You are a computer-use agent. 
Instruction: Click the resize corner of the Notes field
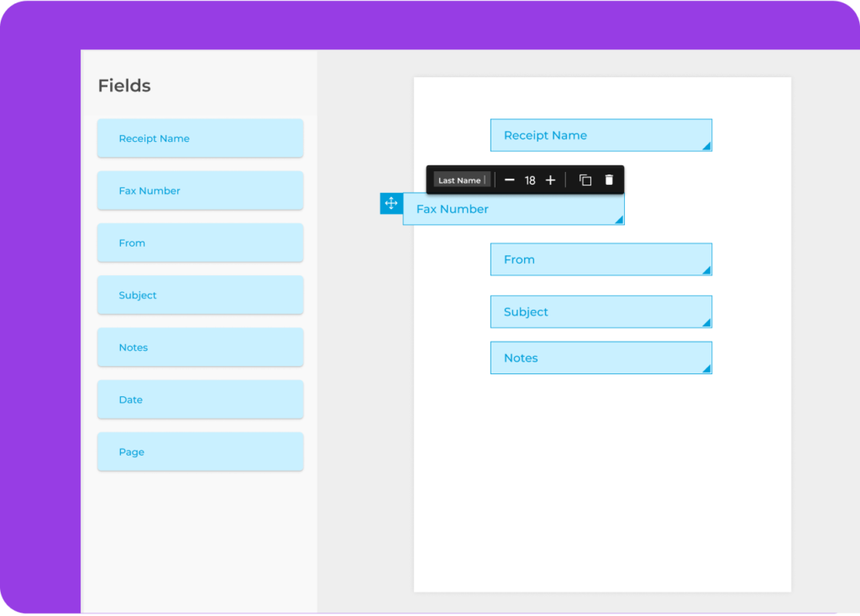coord(707,368)
